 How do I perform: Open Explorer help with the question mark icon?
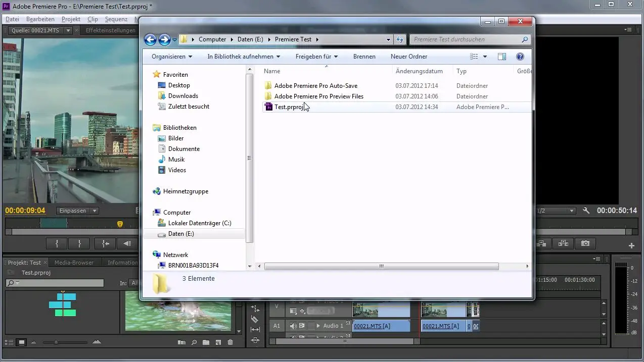pos(520,57)
